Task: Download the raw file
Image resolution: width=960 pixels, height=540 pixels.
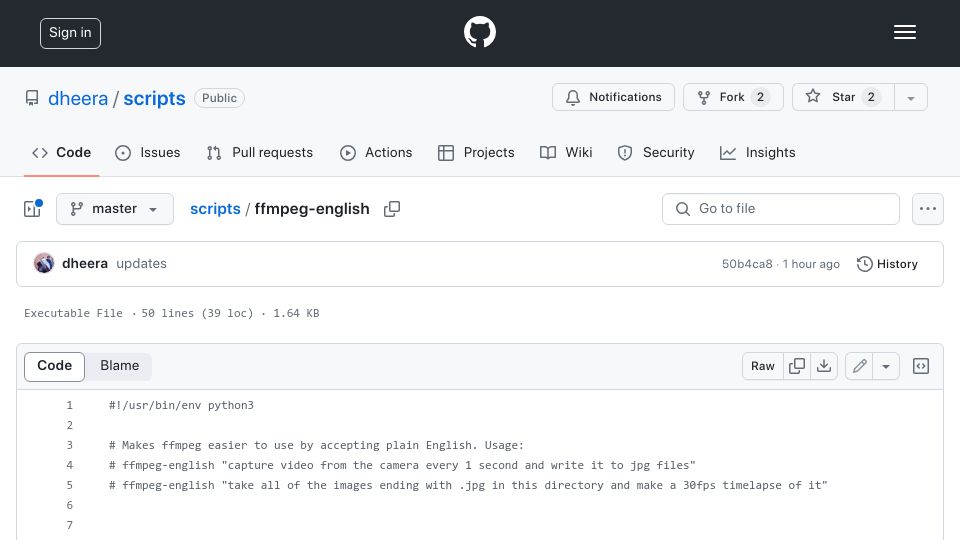Action: (x=824, y=366)
